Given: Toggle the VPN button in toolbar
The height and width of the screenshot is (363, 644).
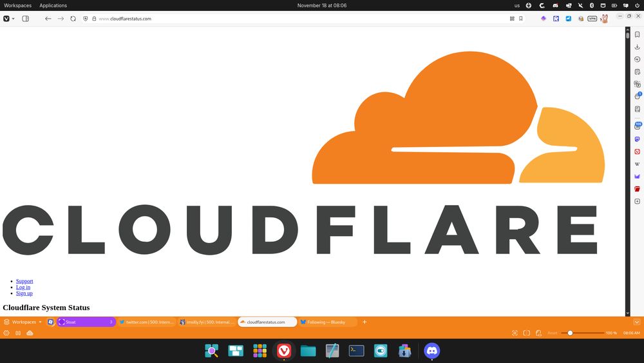Looking at the screenshot, I should (592, 19).
